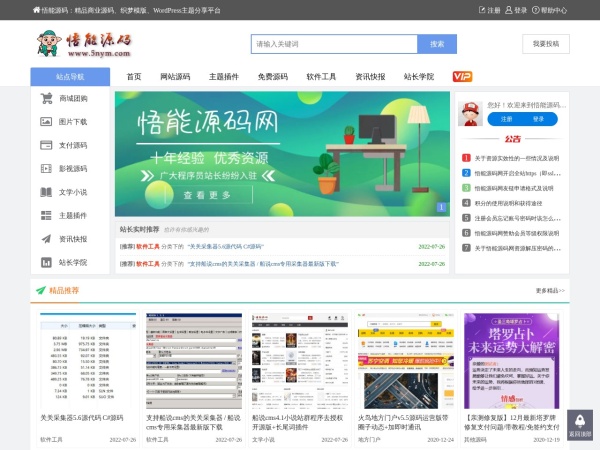Open recommended link 关关采集器5.6源代码 C#源码
Screen dimensions: 600x450
[x=226, y=246]
